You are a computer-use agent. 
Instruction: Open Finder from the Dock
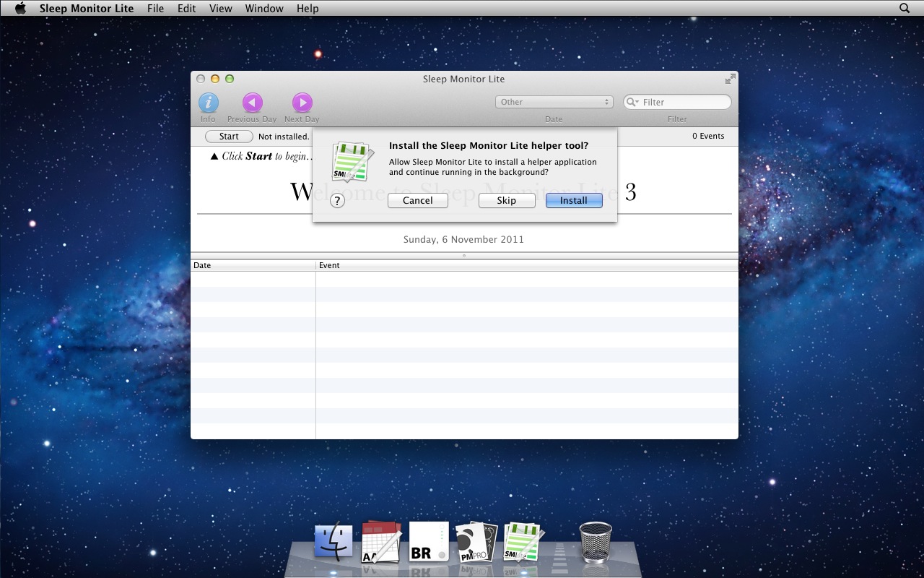coord(334,542)
